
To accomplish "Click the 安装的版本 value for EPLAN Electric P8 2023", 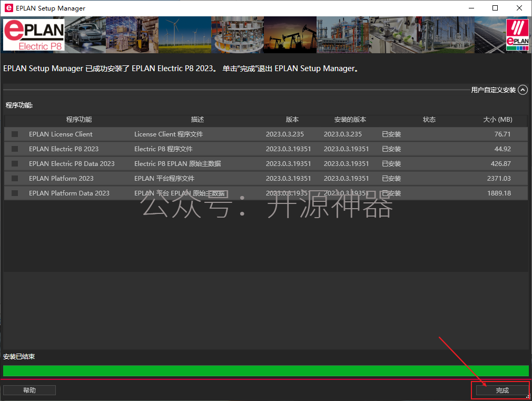I will (x=347, y=149).
